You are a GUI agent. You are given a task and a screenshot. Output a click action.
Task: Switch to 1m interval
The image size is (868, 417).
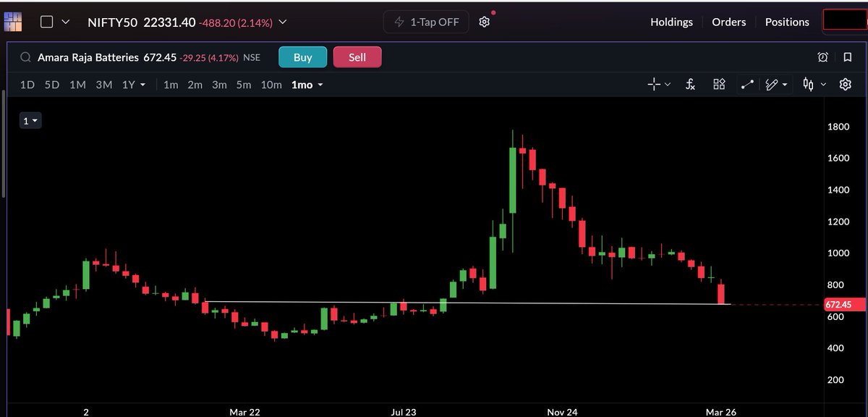(x=171, y=85)
